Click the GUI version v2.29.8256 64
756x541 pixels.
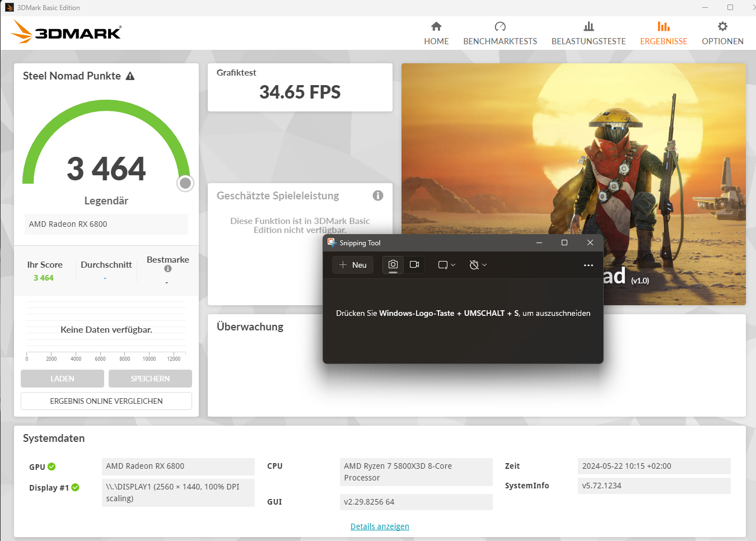(x=416, y=502)
